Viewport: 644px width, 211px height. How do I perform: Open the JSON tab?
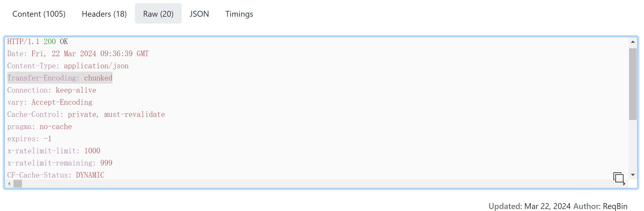tap(199, 14)
